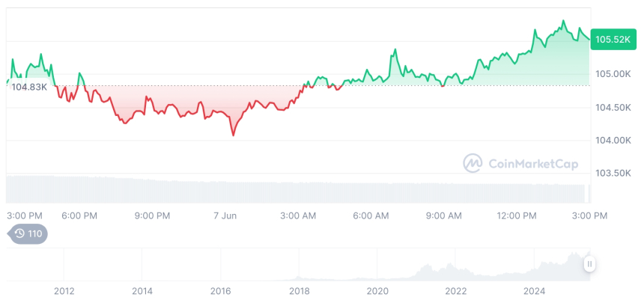Click 2024 on the overview timeline

(534, 290)
